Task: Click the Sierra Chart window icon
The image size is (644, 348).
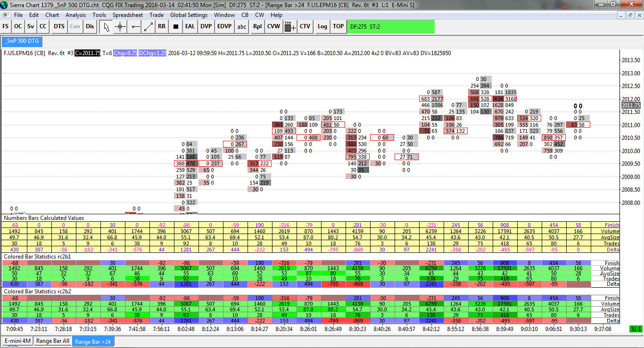Action: coord(5,4)
